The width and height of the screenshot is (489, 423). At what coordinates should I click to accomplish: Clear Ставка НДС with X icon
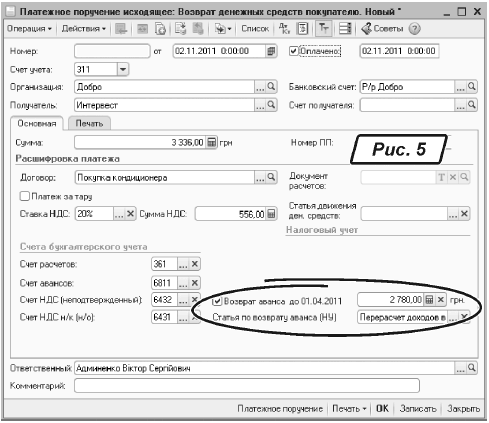coord(130,214)
